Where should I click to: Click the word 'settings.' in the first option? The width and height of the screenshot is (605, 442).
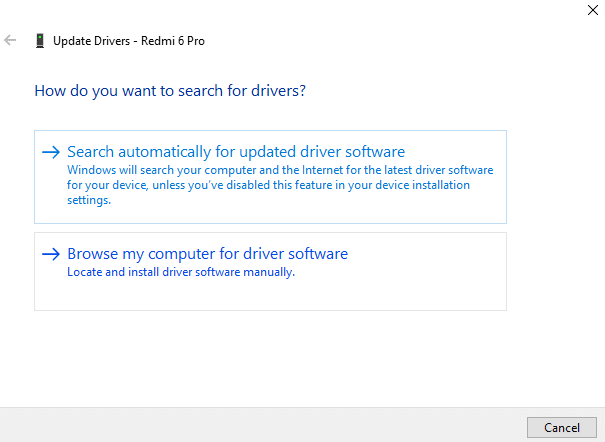click(89, 200)
